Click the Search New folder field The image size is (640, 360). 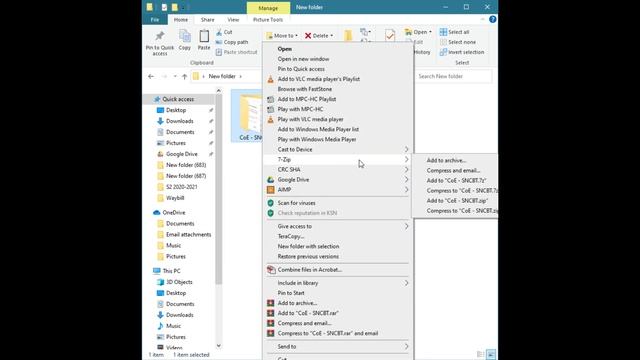[453, 76]
